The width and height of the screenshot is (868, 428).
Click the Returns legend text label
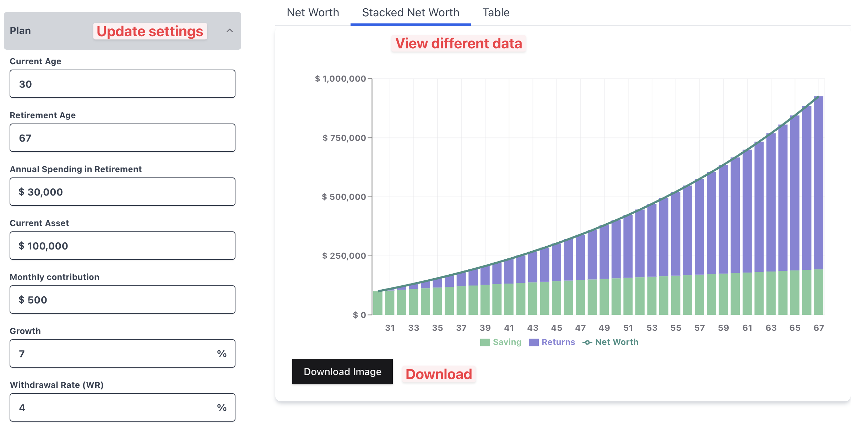(x=558, y=342)
